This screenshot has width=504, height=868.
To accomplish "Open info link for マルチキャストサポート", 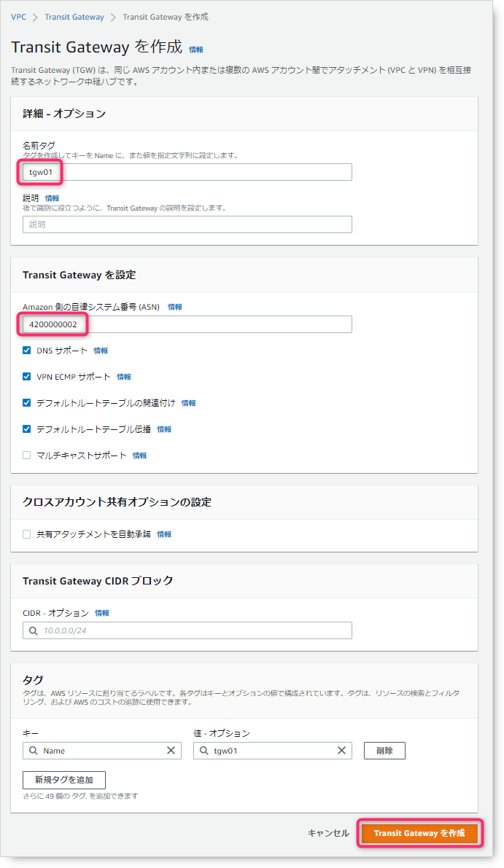I will click(x=139, y=456).
